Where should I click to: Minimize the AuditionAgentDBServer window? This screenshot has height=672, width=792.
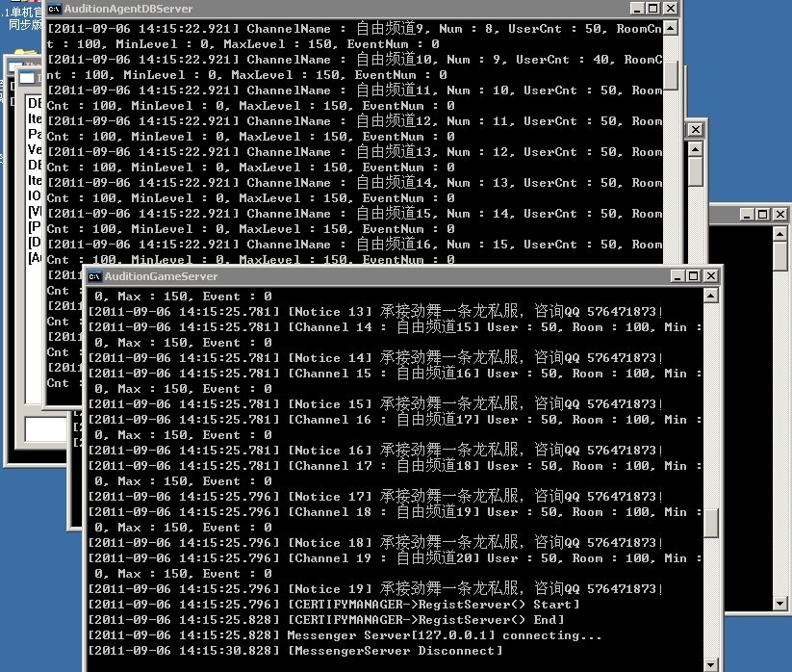point(635,9)
